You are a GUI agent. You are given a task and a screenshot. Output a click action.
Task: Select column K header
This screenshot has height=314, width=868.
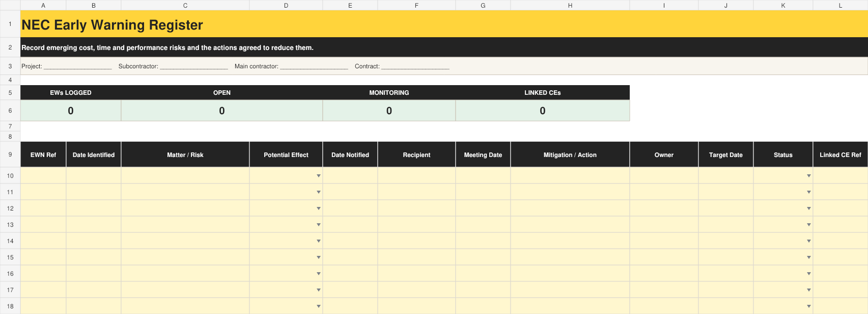point(783,5)
